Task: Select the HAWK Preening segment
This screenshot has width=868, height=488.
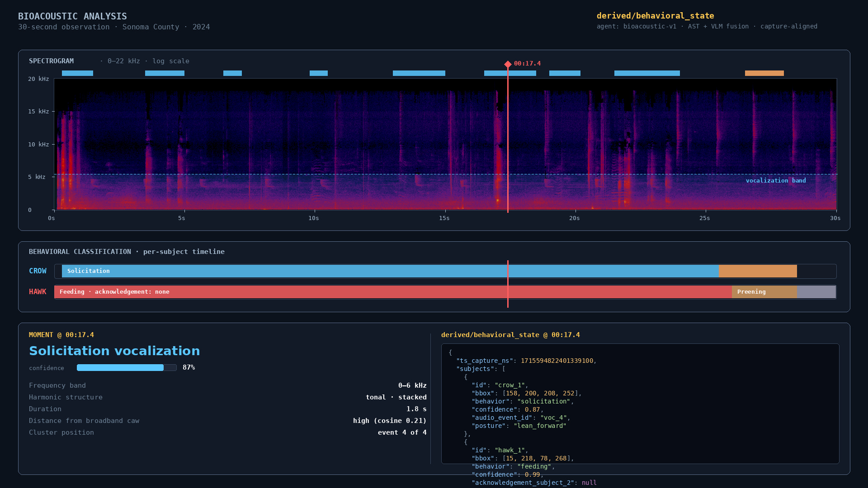Action: (x=764, y=292)
